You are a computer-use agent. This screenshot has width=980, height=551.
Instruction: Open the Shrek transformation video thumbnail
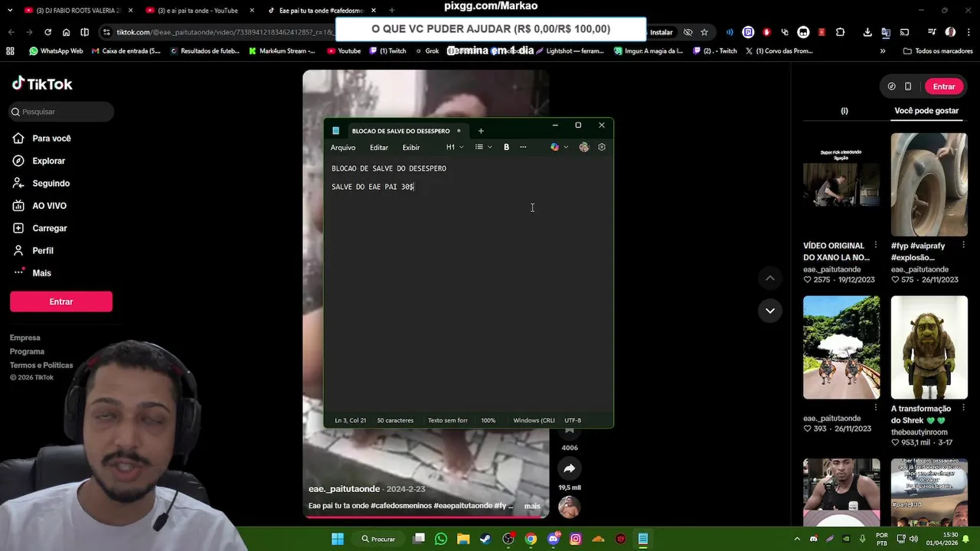[x=929, y=347]
